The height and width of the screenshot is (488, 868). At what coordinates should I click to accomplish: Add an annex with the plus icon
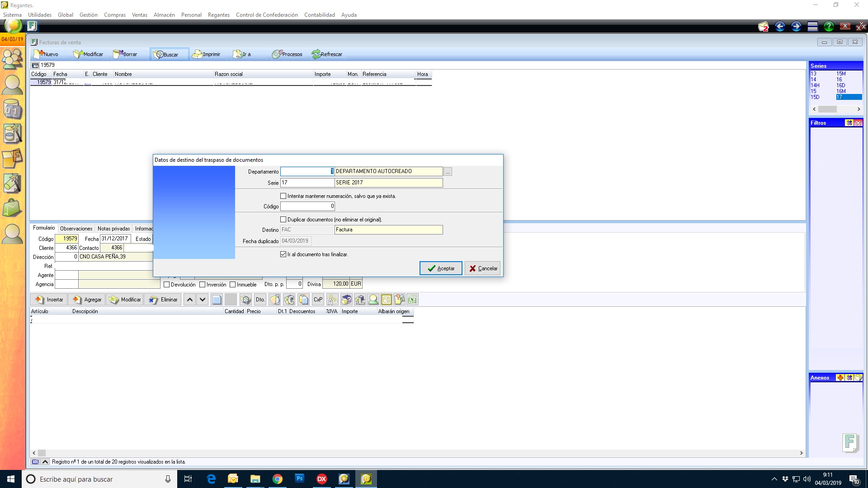tap(840, 378)
